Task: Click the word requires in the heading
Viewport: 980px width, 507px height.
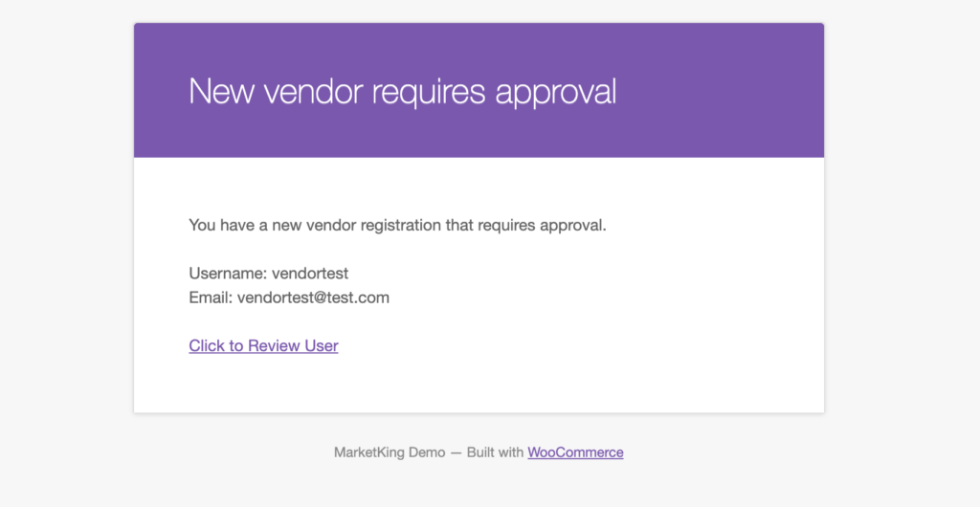Action: point(429,93)
